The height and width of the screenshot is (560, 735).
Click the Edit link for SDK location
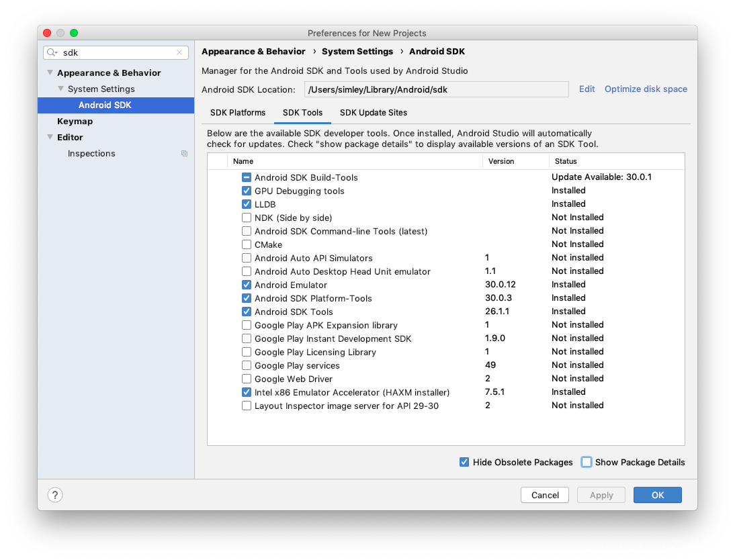coord(587,89)
